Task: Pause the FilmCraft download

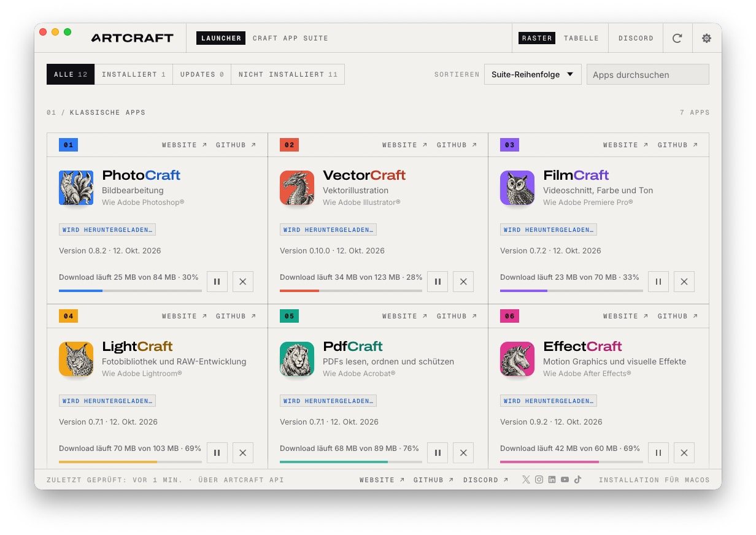Action: (658, 282)
